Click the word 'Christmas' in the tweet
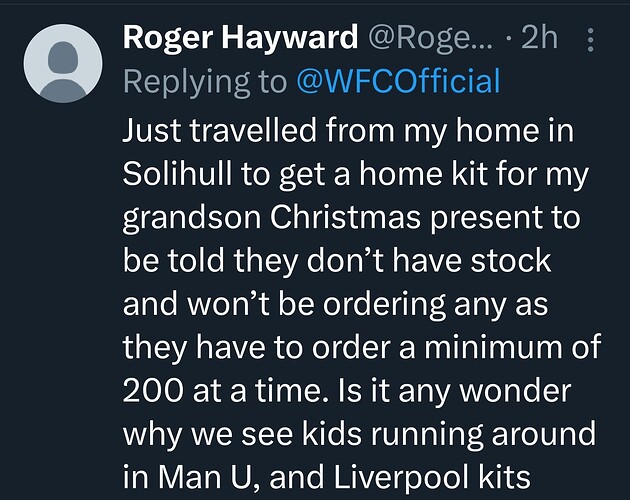The height and width of the screenshot is (500, 630). (x=345, y=217)
